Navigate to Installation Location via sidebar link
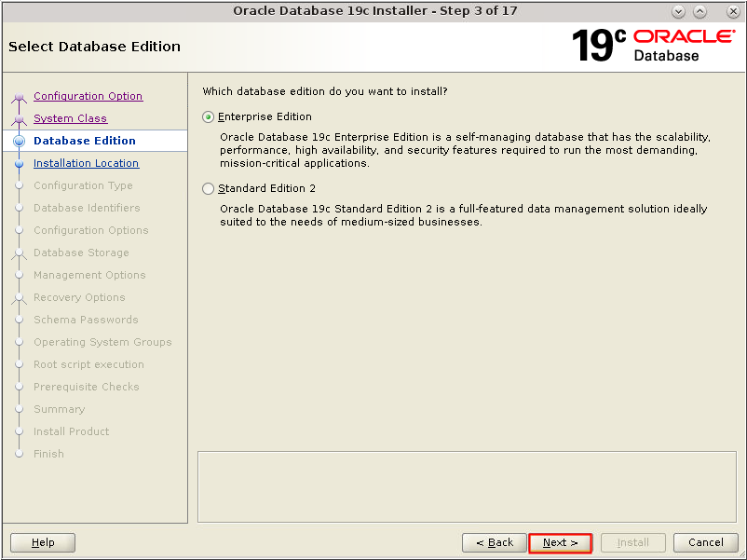747x560 pixels. (x=86, y=163)
